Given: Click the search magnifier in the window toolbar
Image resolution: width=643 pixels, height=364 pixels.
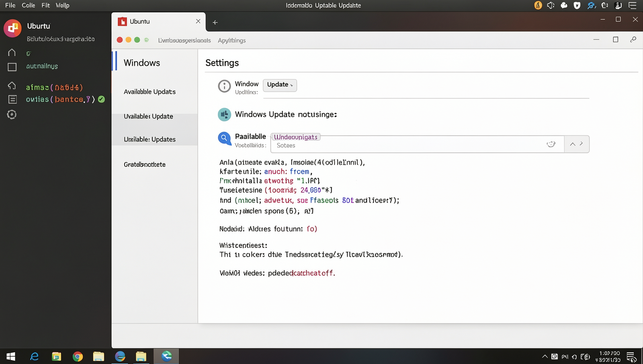Looking at the screenshot, I should coord(633,39).
